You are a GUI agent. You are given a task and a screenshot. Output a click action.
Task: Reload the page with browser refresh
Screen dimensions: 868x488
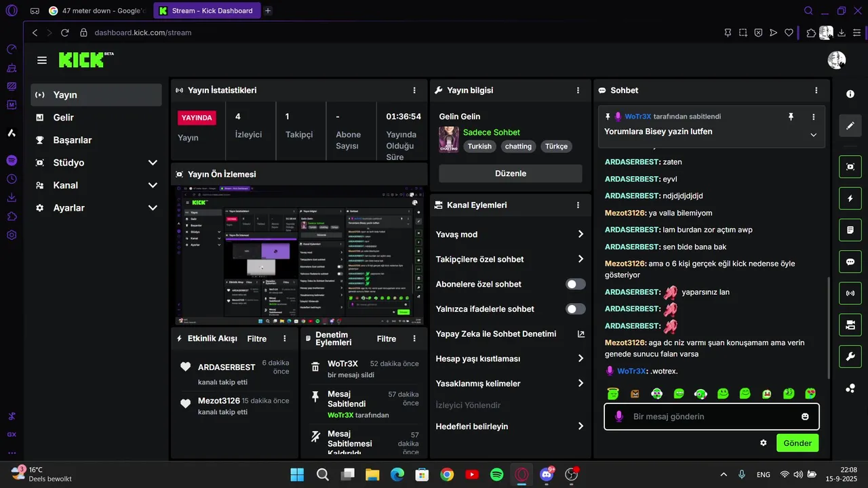point(65,33)
